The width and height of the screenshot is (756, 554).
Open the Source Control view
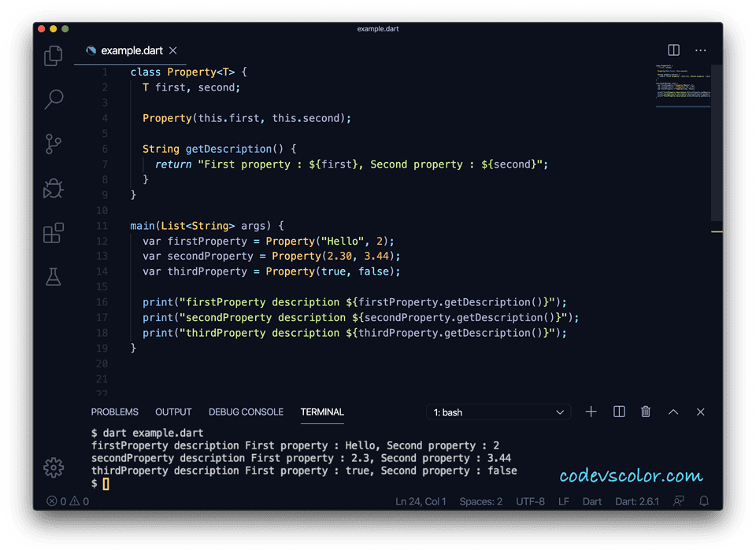(53, 144)
